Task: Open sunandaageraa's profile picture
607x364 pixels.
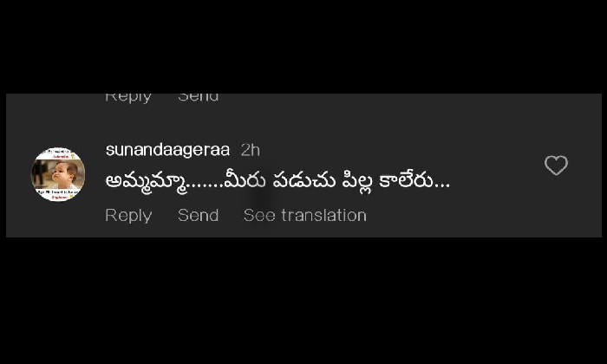Action: (x=58, y=174)
